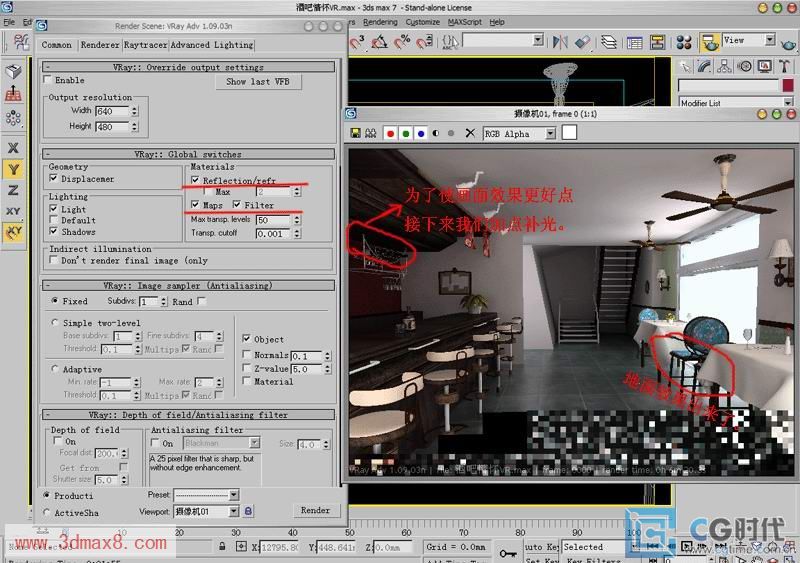Toggle the Reflection/refraction checkbox

(195, 180)
